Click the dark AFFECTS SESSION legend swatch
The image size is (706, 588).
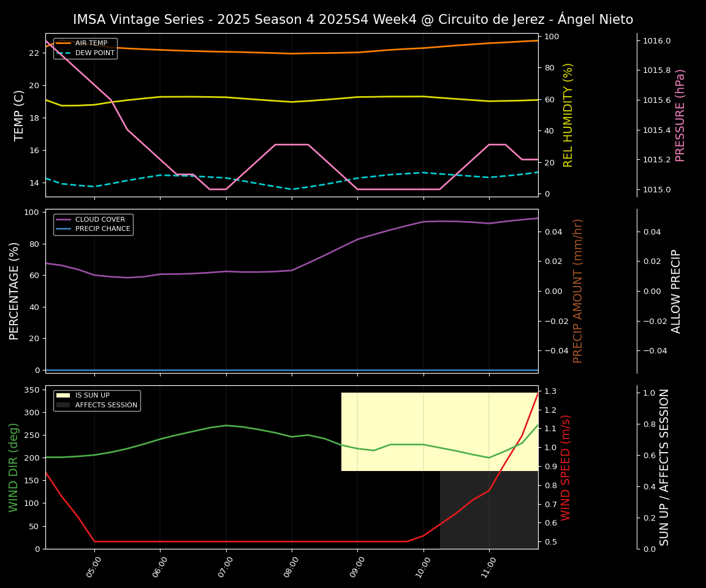[x=63, y=405]
